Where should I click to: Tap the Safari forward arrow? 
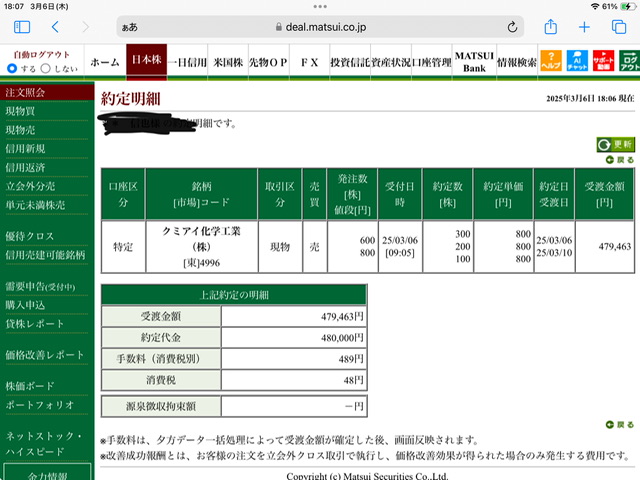pos(85,27)
